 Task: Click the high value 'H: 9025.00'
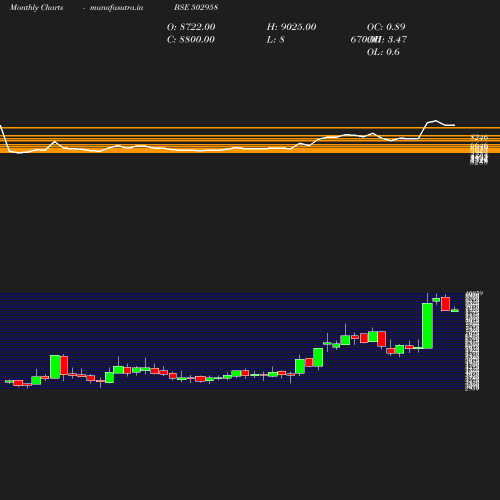point(291,27)
